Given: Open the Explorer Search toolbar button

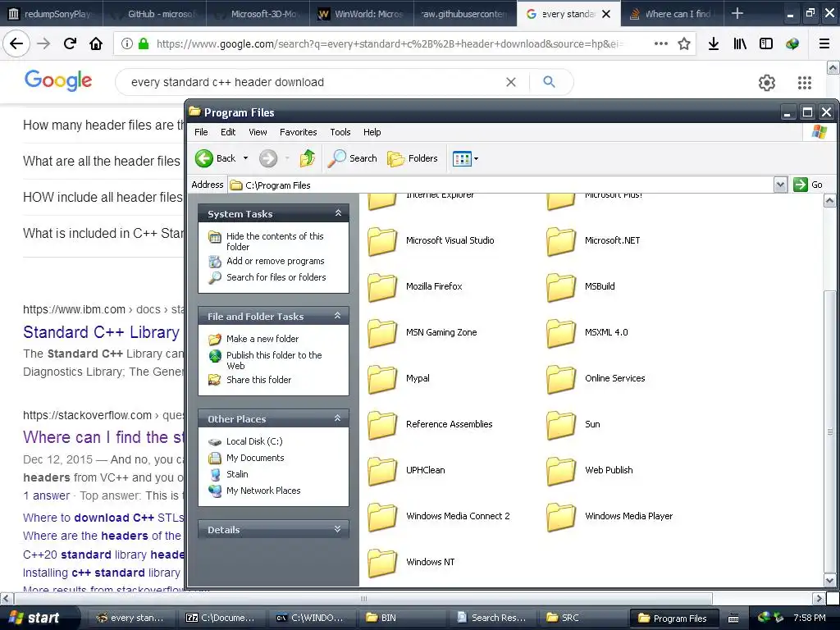Looking at the screenshot, I should 352,158.
